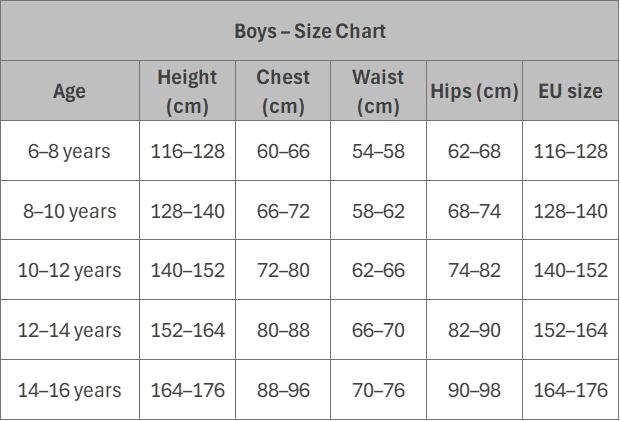Click waist value 54–58

pos(378,151)
